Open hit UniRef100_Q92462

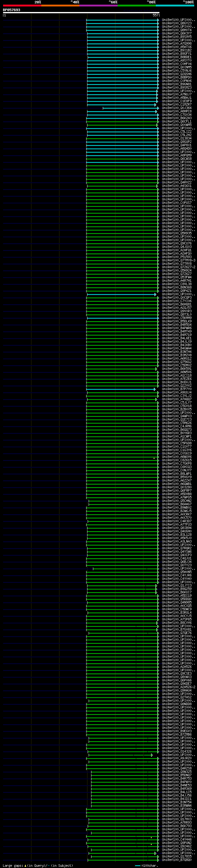177,846
